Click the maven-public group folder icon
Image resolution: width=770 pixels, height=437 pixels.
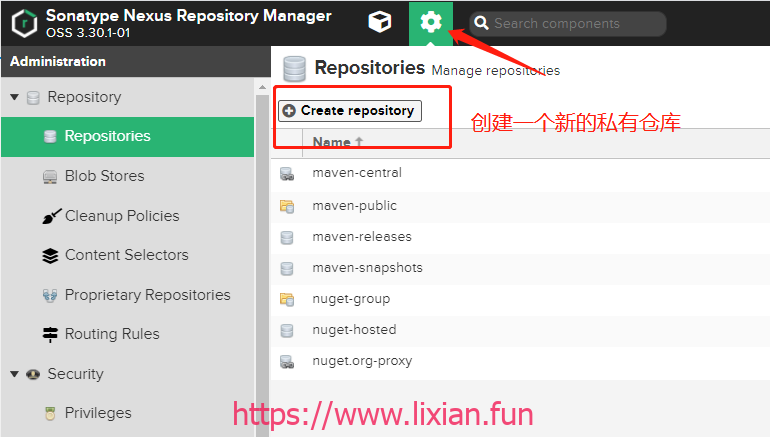(x=287, y=206)
